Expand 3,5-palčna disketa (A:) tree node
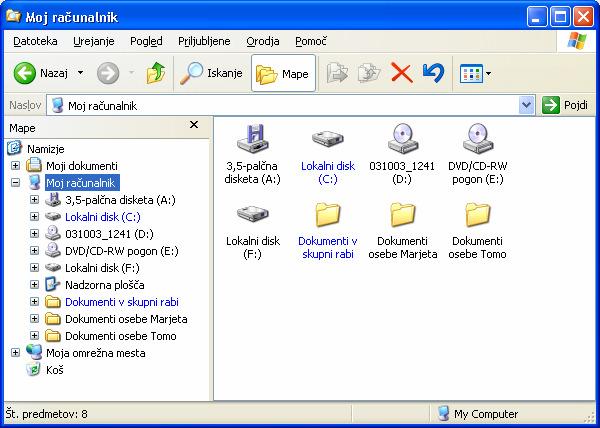The image size is (600, 428). pyautogui.click(x=34, y=200)
